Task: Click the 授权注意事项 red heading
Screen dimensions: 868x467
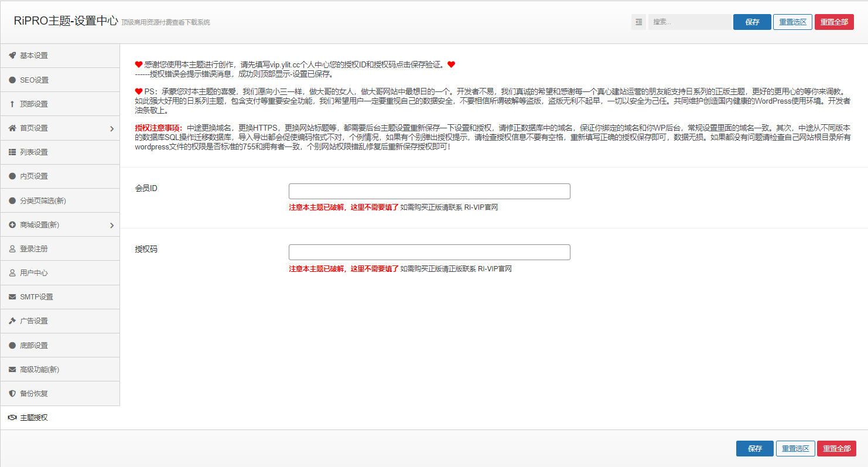Action: tap(158, 128)
